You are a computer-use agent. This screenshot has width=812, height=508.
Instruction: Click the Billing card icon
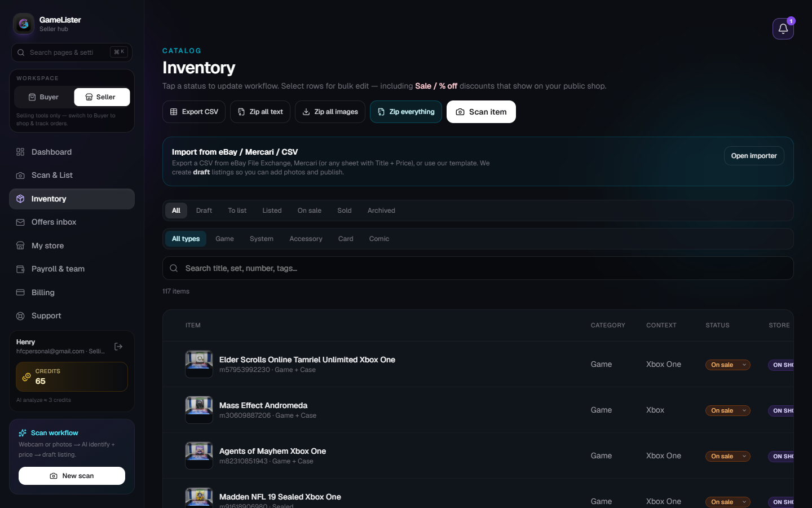coord(20,292)
